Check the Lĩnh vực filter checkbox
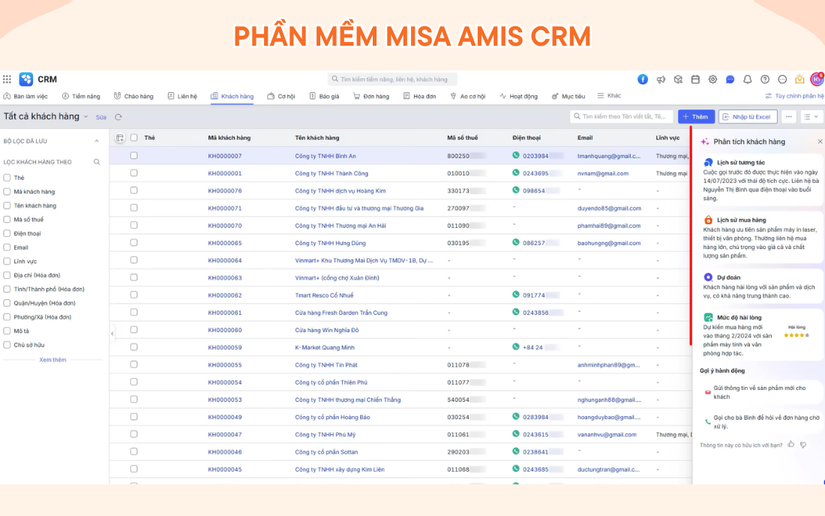The width and height of the screenshot is (825, 516). click(x=7, y=261)
